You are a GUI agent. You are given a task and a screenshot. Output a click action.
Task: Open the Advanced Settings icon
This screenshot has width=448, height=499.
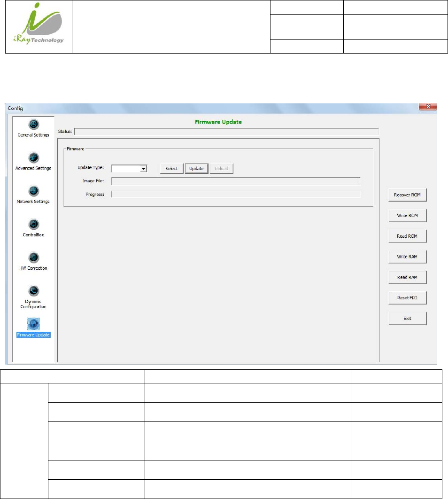pyautogui.click(x=34, y=157)
